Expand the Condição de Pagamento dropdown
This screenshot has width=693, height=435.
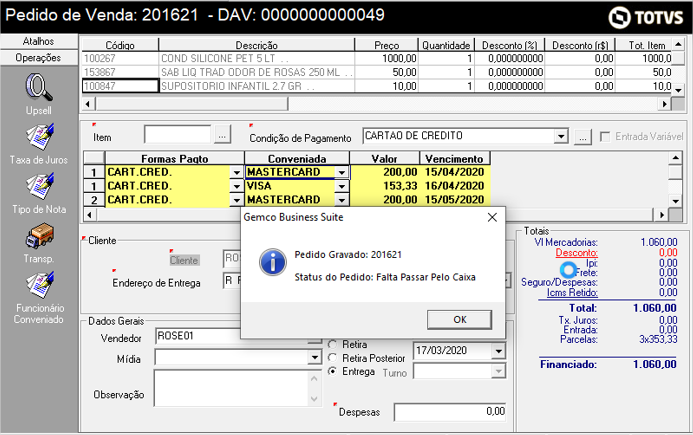click(x=561, y=136)
